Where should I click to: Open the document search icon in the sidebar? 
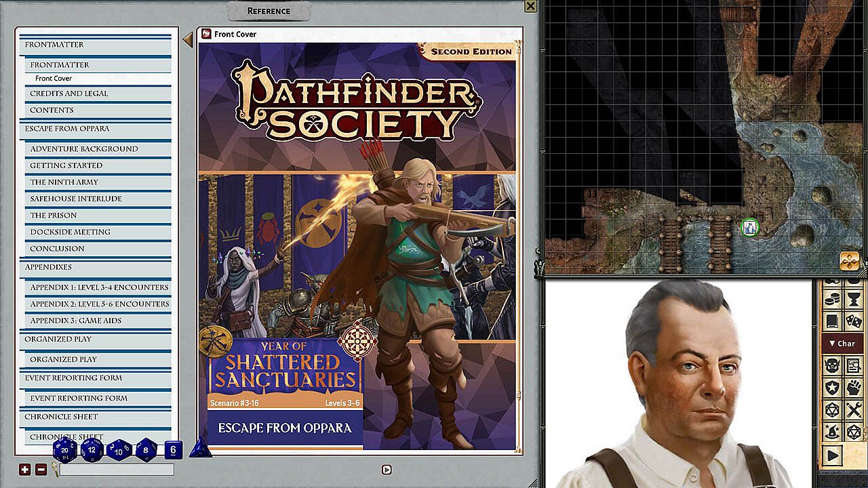coord(854,366)
